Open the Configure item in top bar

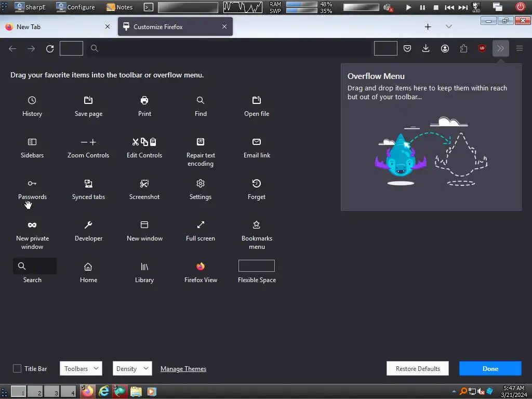tap(75, 7)
